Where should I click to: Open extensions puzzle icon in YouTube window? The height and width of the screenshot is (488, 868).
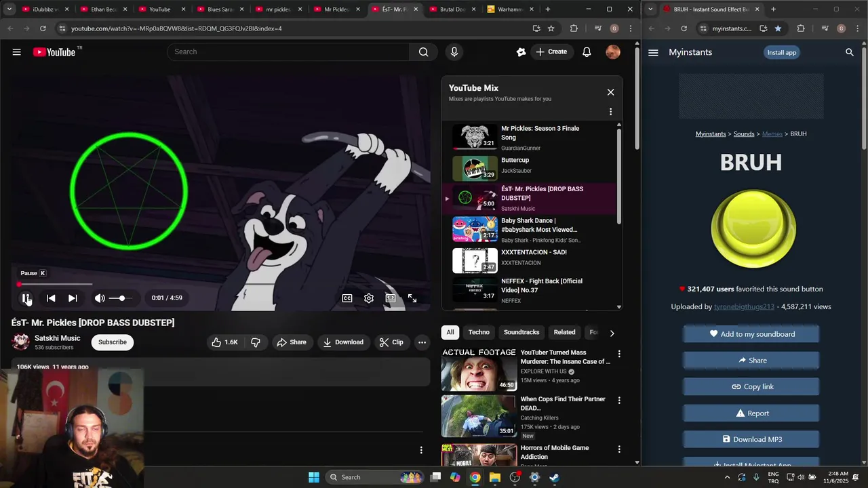(x=574, y=28)
